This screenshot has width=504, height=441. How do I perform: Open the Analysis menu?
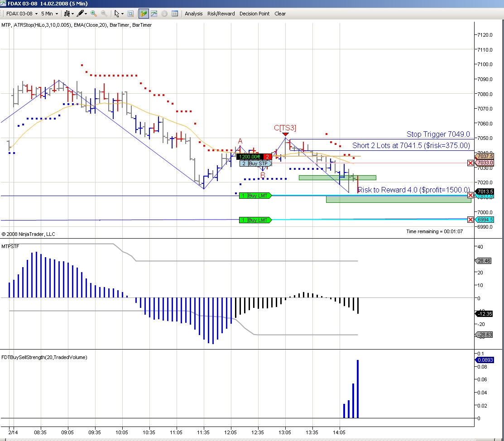[193, 14]
